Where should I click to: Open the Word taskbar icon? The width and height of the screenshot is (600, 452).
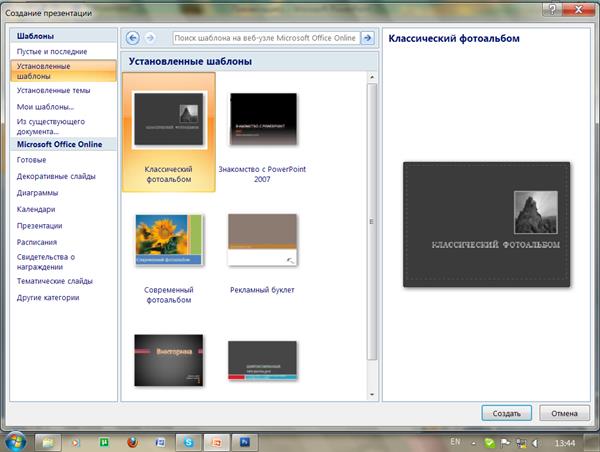(x=160, y=443)
